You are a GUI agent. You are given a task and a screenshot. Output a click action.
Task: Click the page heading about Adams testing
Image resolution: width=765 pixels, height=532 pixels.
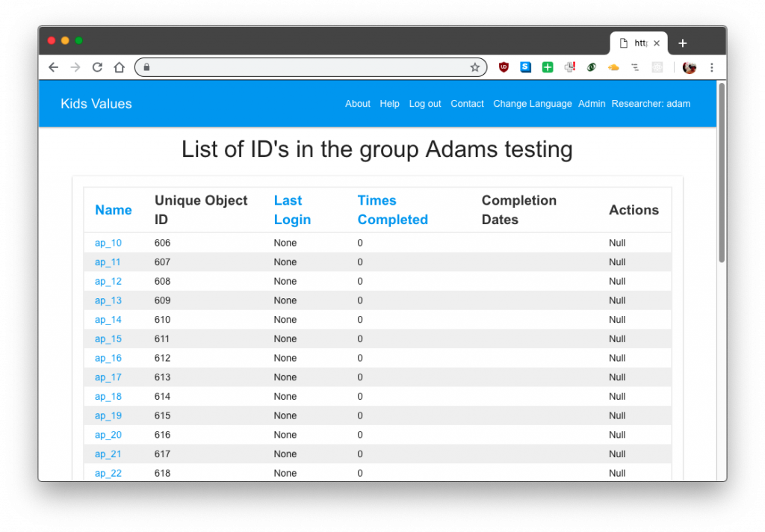377,149
